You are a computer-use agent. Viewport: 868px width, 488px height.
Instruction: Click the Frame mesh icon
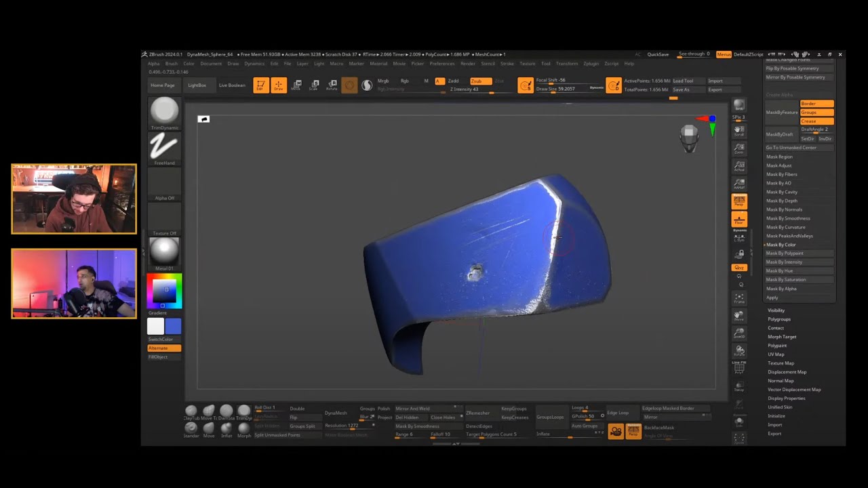point(739,298)
